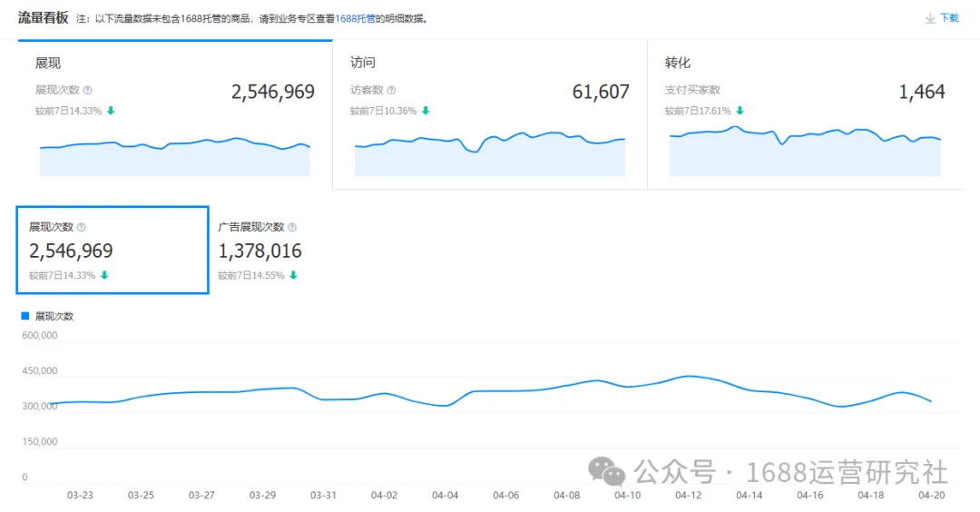This screenshot has height=512, width=980.
Task: Click the 04-12 date on the chart axis
Action: pyautogui.click(x=688, y=495)
